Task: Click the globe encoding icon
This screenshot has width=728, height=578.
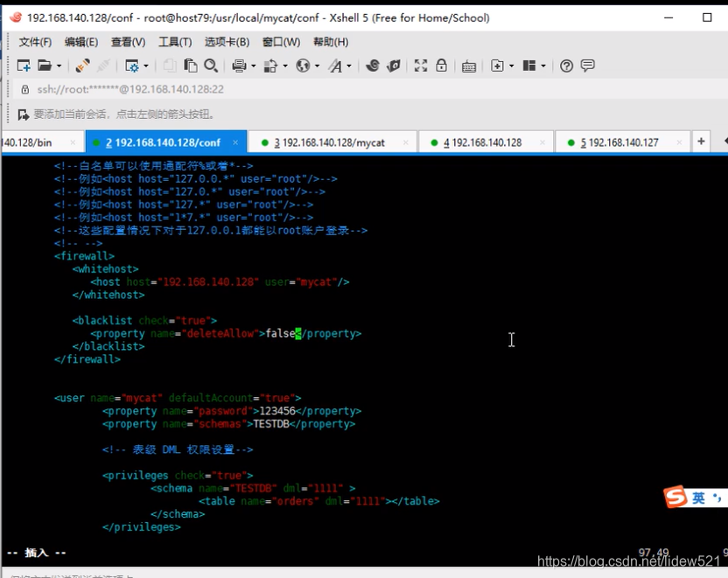Action: [303, 66]
